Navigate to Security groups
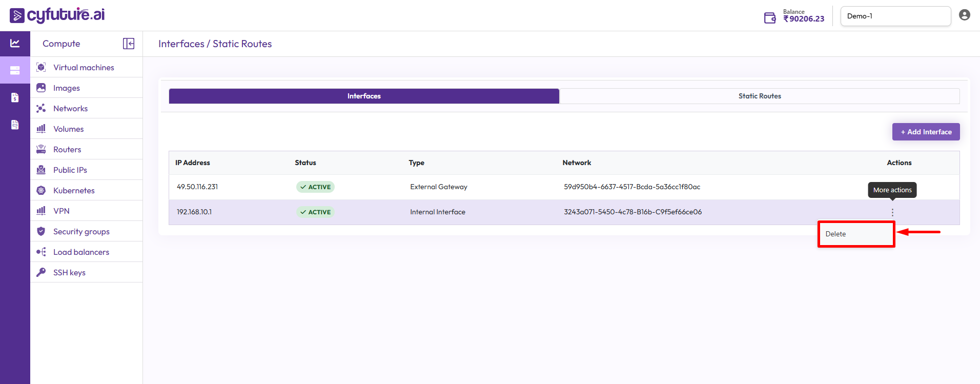The height and width of the screenshot is (384, 980). pos(81,231)
